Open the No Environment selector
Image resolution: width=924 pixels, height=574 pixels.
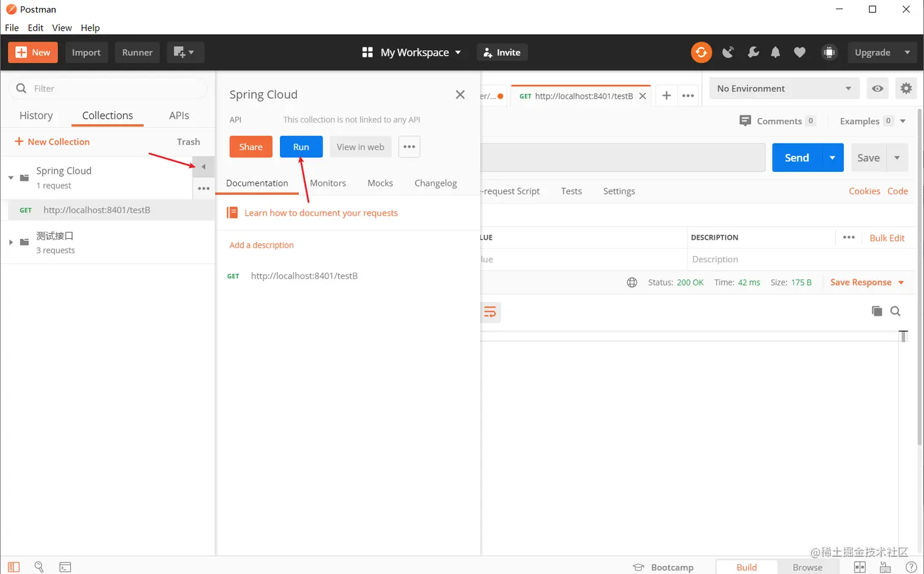(x=785, y=89)
